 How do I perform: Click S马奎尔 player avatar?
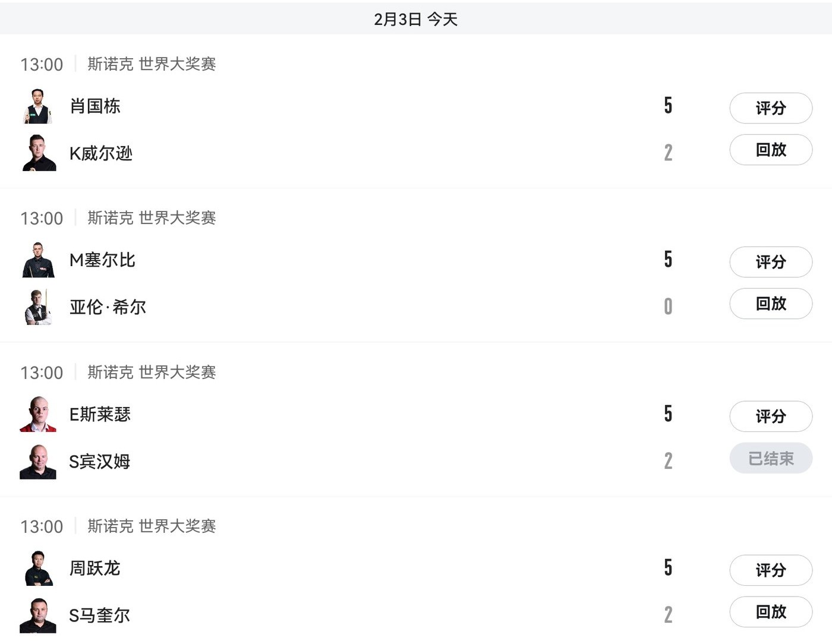(x=38, y=615)
